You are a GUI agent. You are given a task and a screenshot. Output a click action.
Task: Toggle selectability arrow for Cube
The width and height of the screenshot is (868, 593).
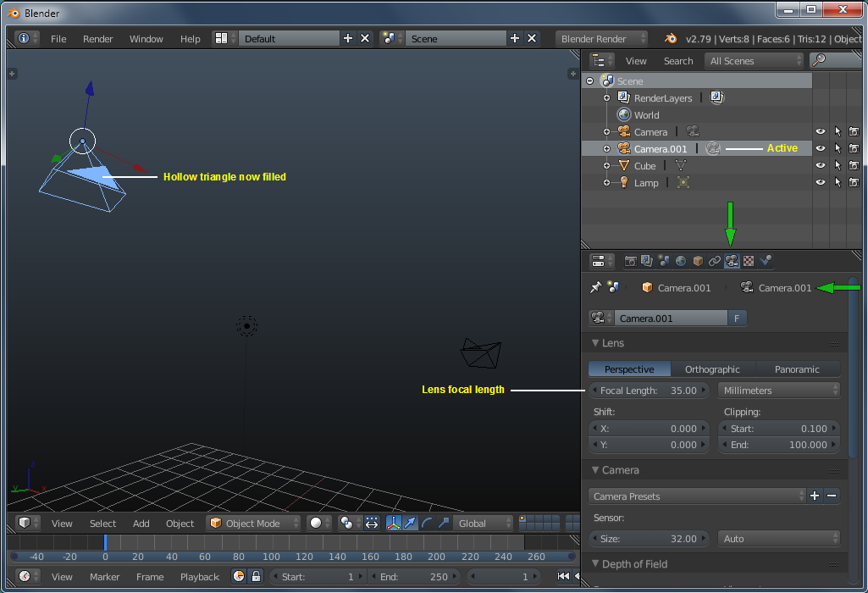838,165
